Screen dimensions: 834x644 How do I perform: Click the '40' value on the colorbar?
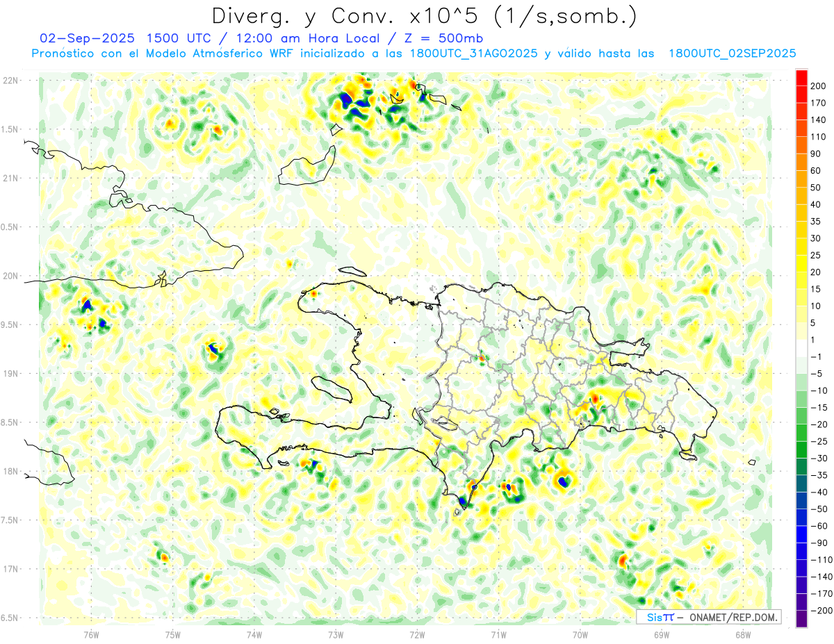(816, 204)
